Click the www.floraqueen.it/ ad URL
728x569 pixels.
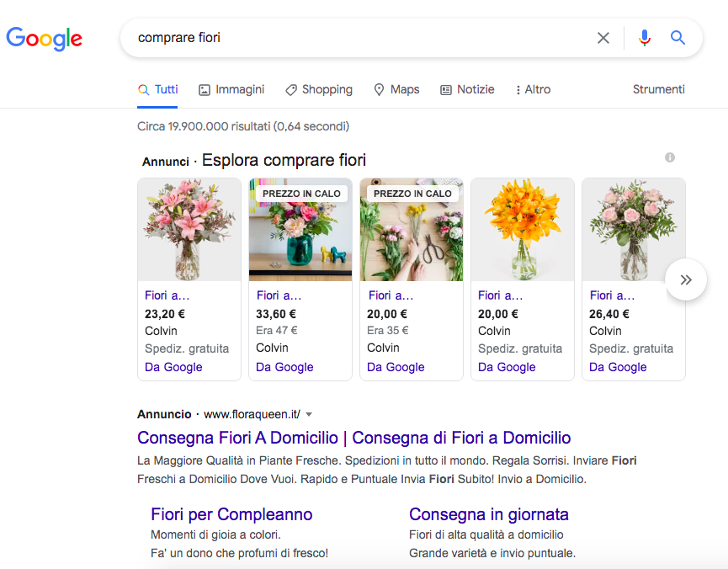click(252, 414)
